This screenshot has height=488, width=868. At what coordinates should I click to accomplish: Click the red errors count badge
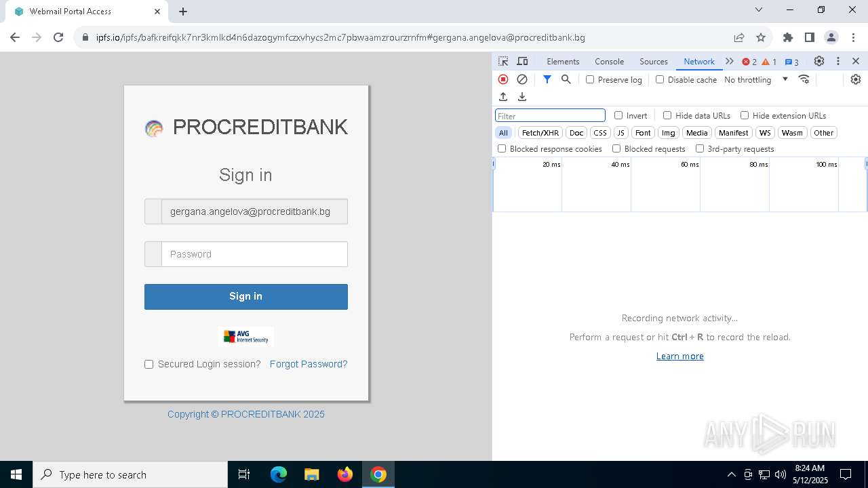coord(749,62)
